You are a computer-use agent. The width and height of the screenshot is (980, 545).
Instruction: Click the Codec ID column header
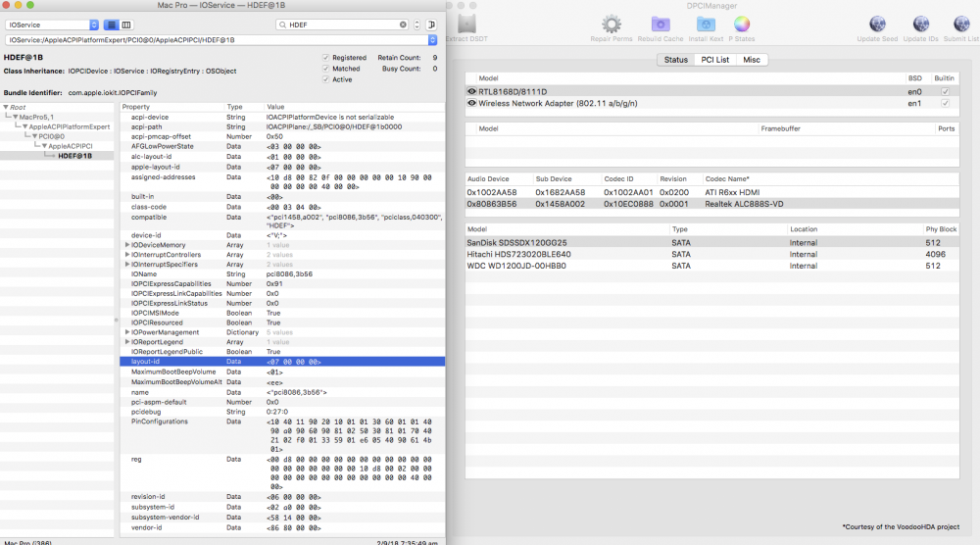click(x=629, y=178)
